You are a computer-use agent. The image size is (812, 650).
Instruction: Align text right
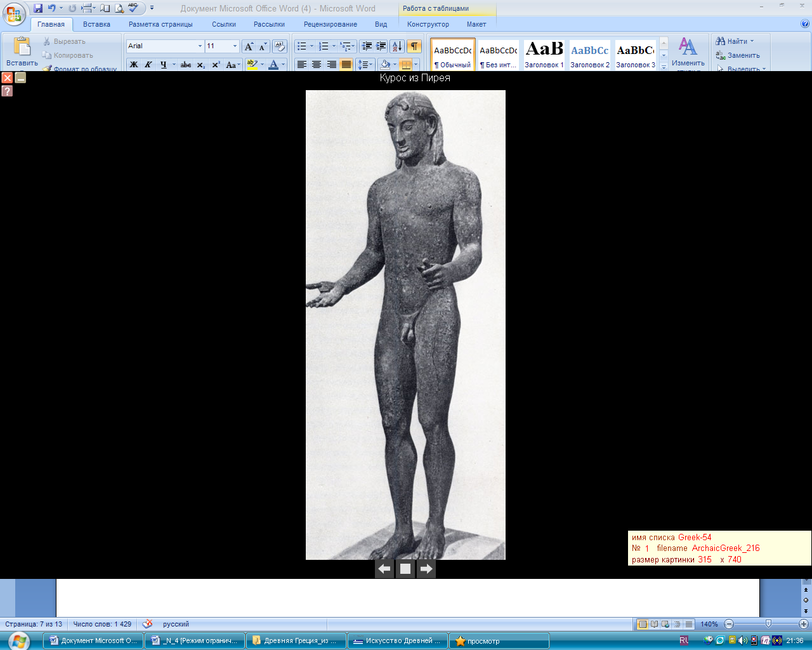coord(331,65)
